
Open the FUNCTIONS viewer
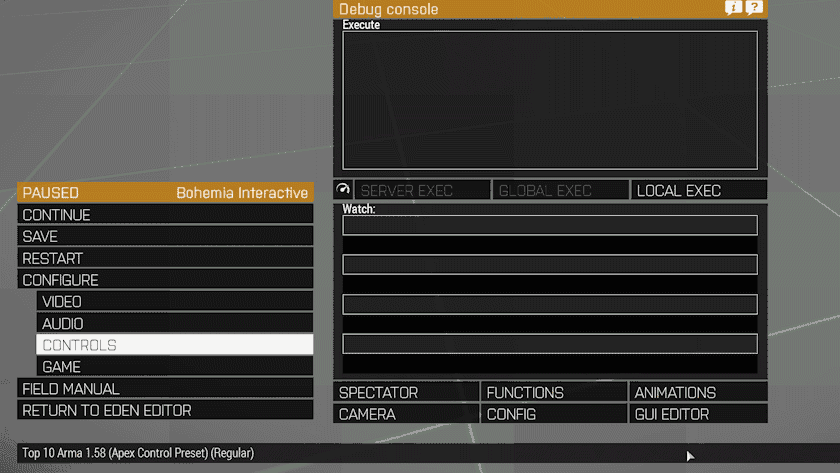click(x=553, y=392)
